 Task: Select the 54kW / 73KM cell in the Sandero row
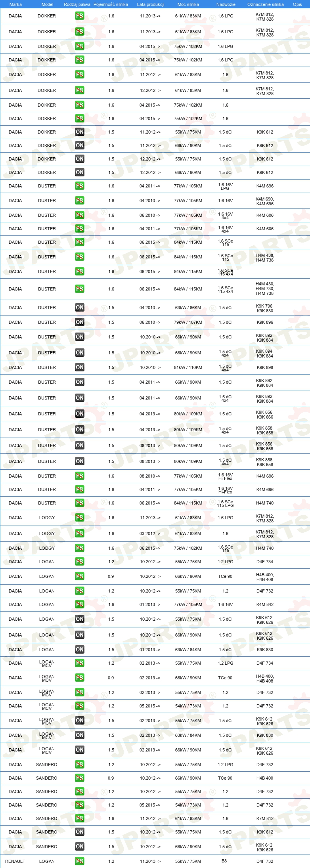point(188,805)
